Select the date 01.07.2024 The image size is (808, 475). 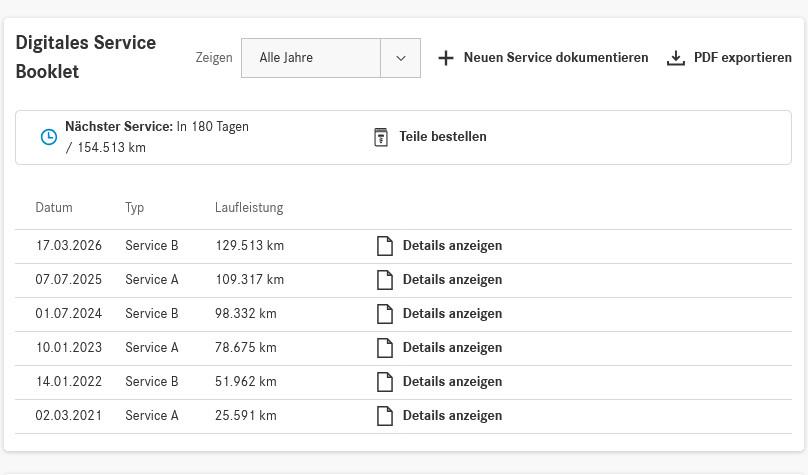pos(69,314)
